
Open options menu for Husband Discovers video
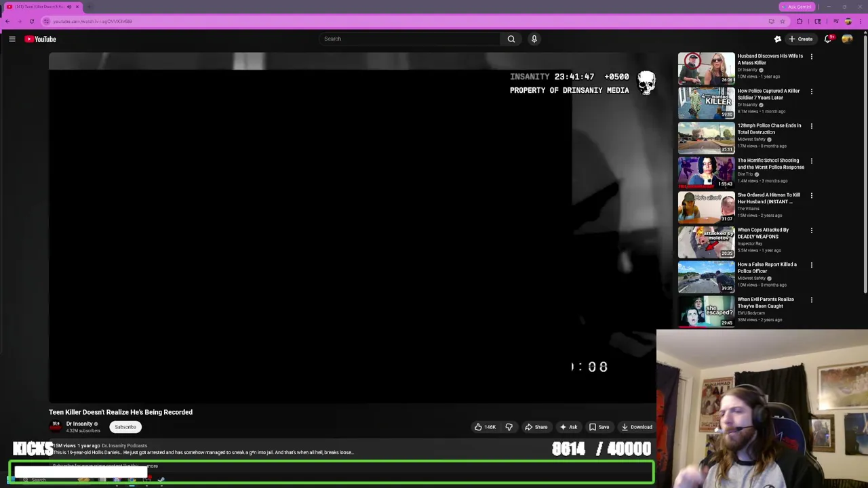[811, 57]
